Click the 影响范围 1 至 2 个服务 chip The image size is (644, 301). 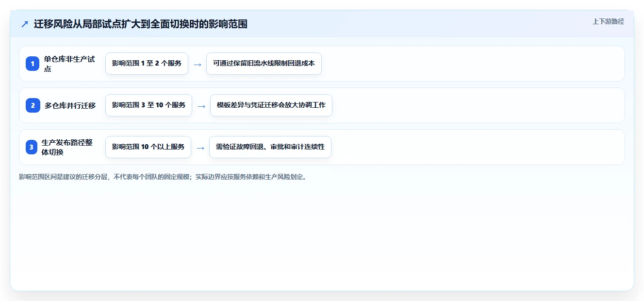147,64
